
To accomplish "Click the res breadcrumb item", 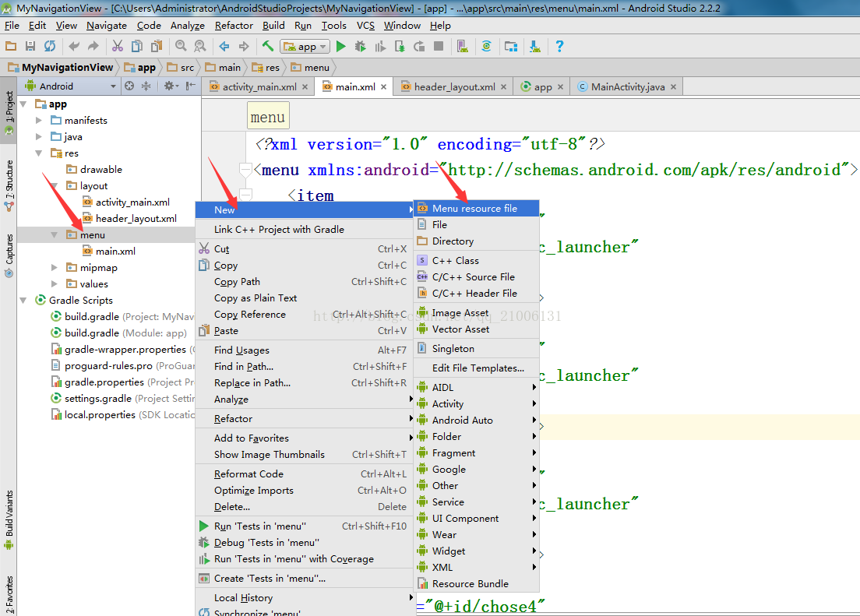I will tap(266, 68).
